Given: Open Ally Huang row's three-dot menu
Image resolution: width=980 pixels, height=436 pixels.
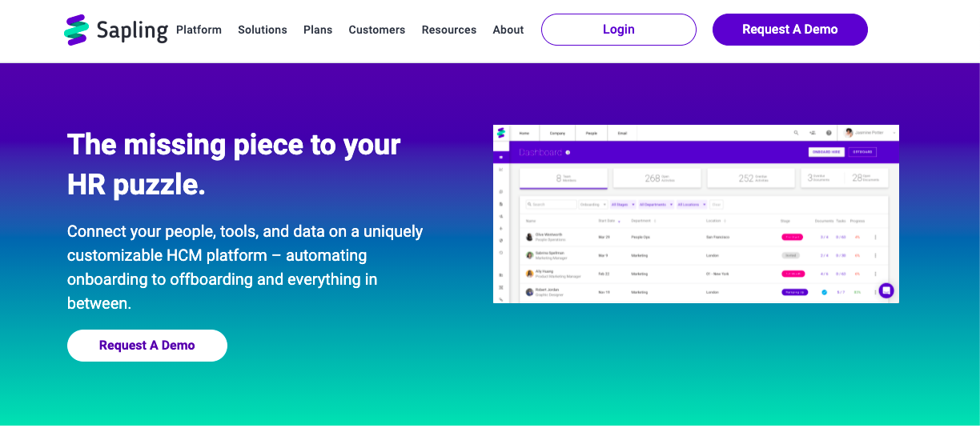Looking at the screenshot, I should (x=875, y=274).
